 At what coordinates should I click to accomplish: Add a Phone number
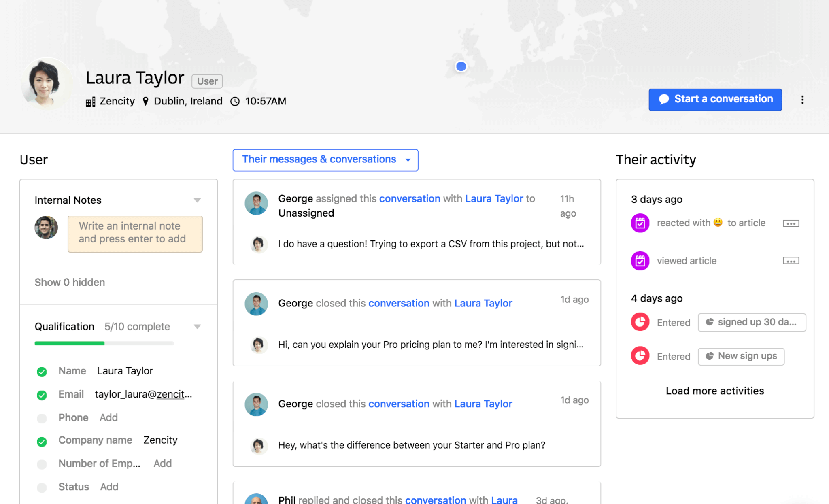pyautogui.click(x=108, y=417)
